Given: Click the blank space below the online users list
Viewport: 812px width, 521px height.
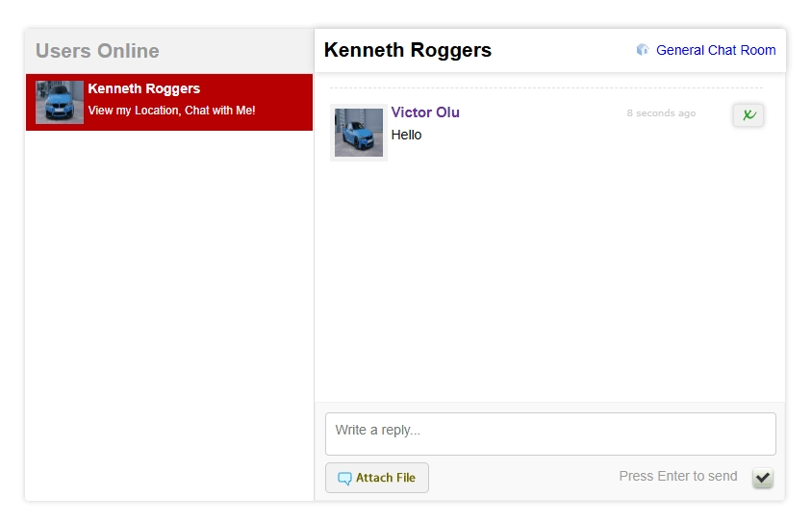Looking at the screenshot, I should (169, 317).
